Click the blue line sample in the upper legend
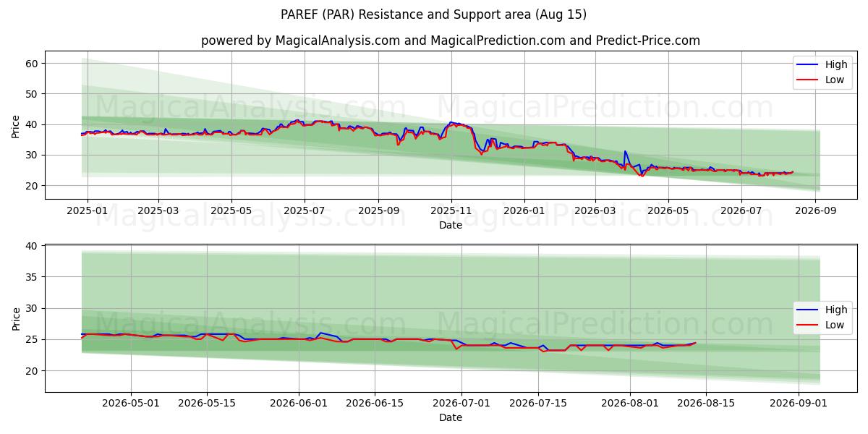Viewport: 868px width, 434px height. point(808,64)
